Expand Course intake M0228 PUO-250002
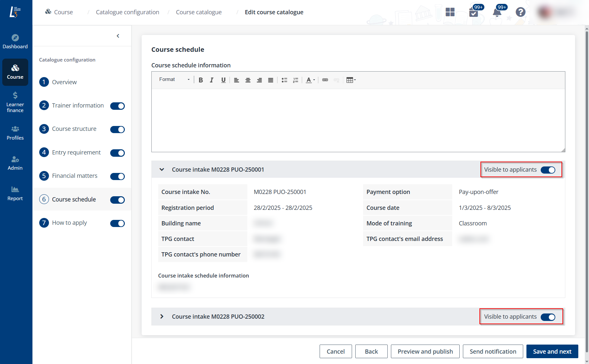This screenshot has width=589, height=364. pos(162,316)
